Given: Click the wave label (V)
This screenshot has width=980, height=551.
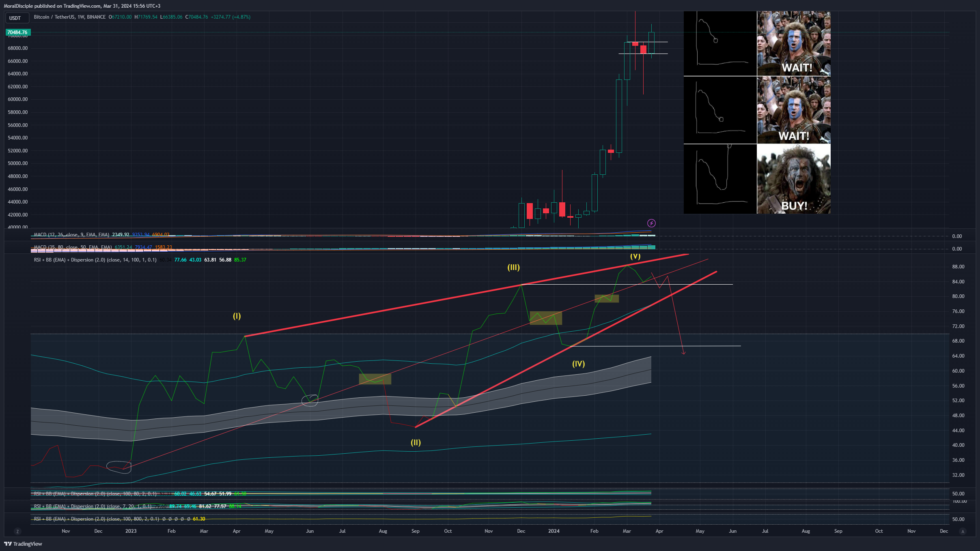Looking at the screenshot, I should 635,256.
